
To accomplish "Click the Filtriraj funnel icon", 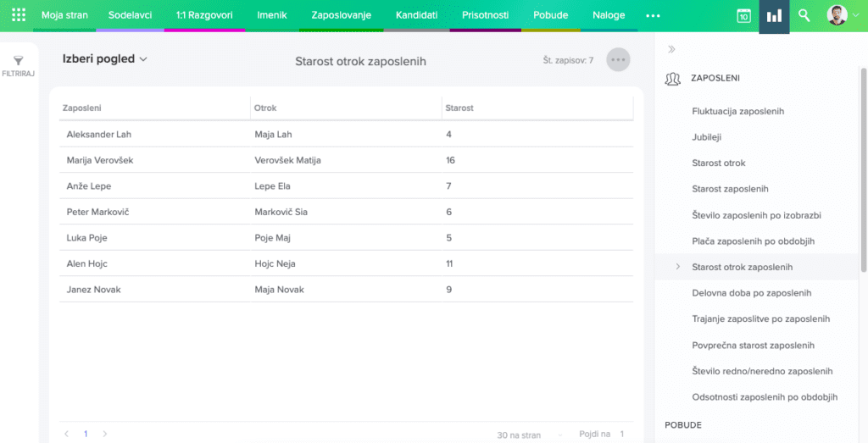I will click(x=18, y=61).
